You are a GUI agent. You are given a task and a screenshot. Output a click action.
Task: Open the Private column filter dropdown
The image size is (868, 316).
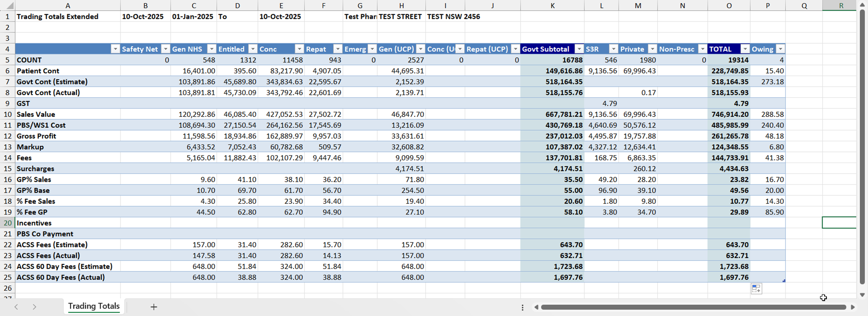click(x=652, y=49)
